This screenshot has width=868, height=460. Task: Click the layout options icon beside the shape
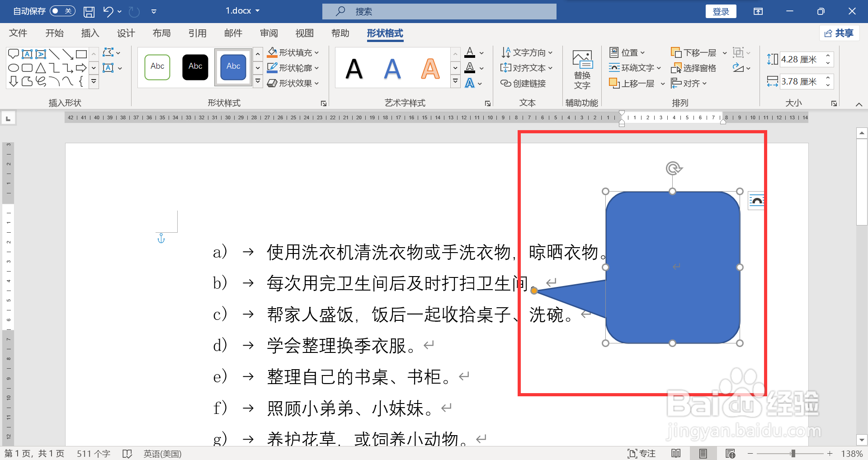tap(756, 201)
